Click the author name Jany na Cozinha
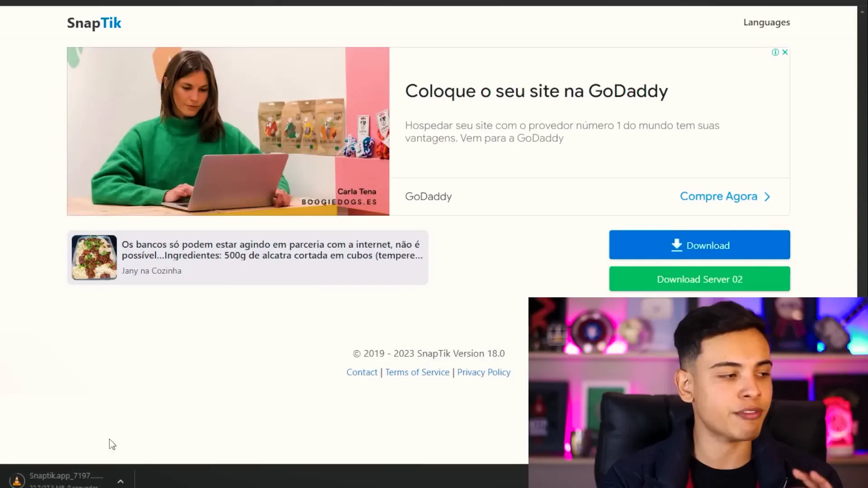This screenshot has height=488, width=868. pyautogui.click(x=151, y=271)
